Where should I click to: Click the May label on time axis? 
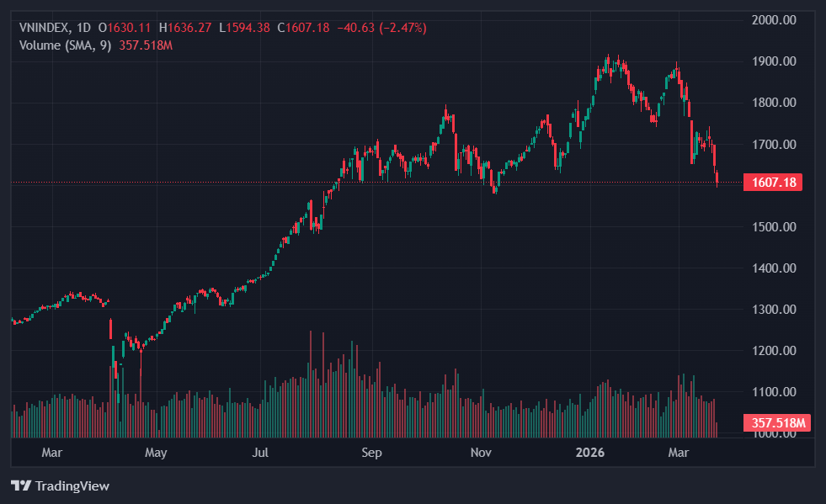156,453
